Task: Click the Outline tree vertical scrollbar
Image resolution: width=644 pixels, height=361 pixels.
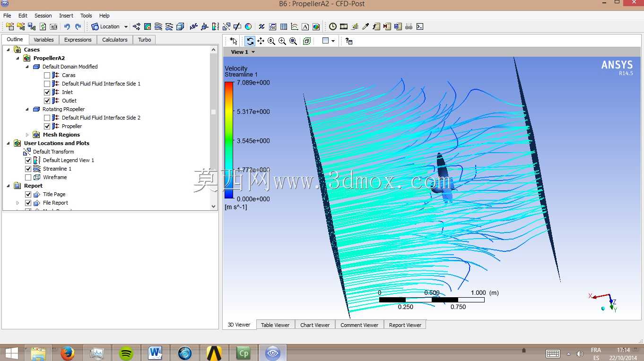Action: coord(214,128)
